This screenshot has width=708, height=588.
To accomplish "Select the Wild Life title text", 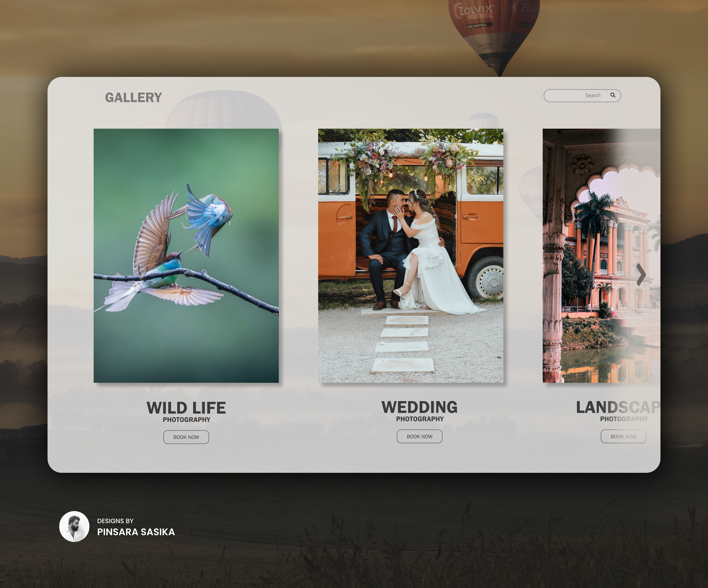I will (x=186, y=408).
